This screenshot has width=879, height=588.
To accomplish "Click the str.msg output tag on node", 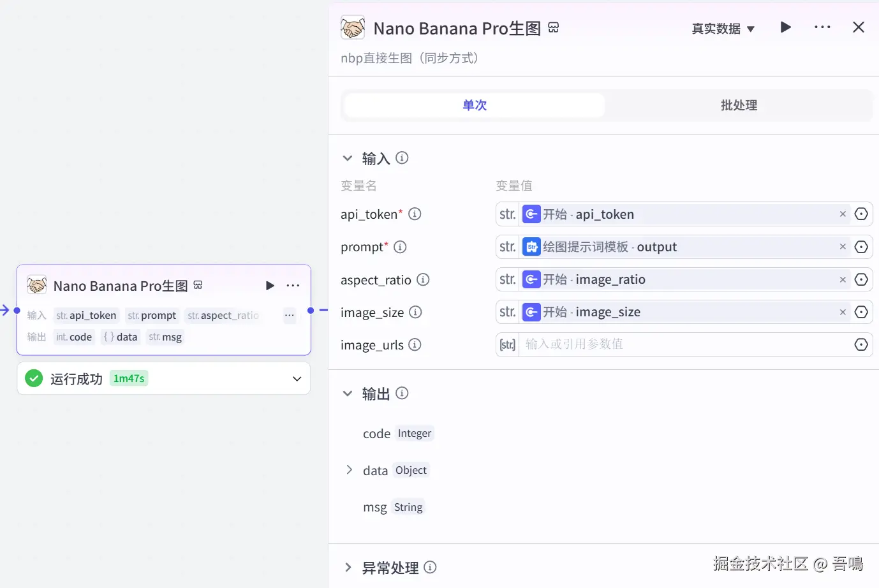I will (165, 337).
